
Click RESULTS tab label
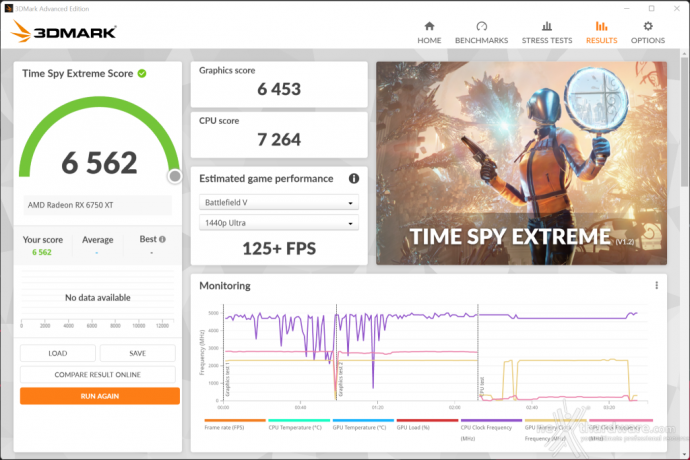(602, 40)
